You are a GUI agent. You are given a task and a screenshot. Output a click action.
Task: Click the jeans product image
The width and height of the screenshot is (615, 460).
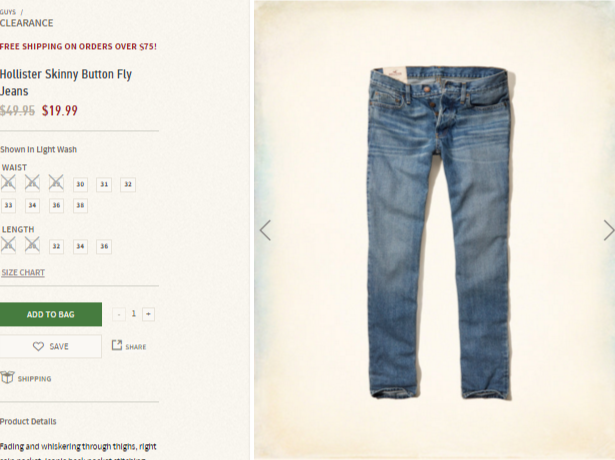coord(440,233)
